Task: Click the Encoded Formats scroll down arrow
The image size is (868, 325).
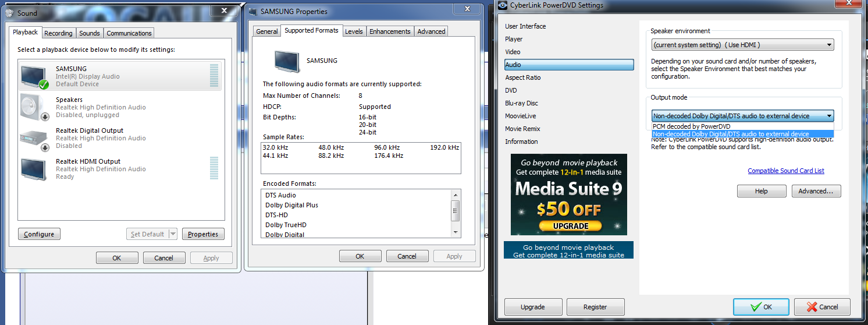Action: [x=456, y=232]
